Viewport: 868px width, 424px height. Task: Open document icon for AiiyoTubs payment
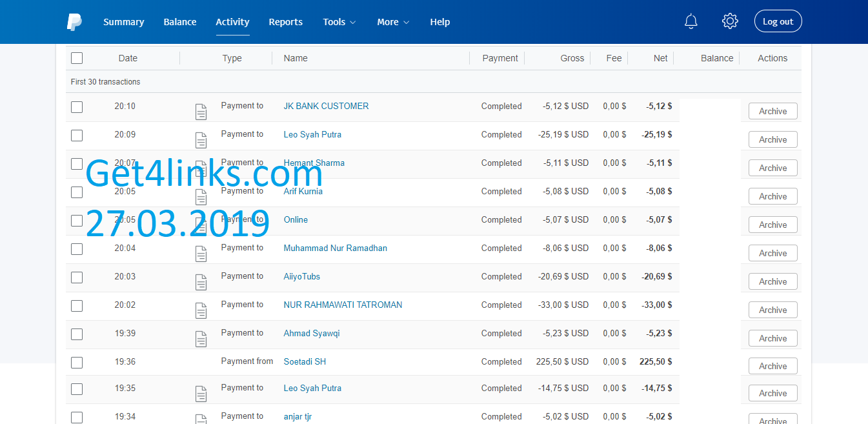[201, 282]
